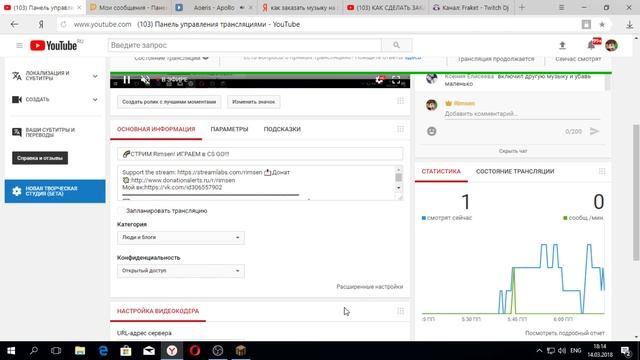Click the grid handle next to Изменить значок

[x=400, y=101]
